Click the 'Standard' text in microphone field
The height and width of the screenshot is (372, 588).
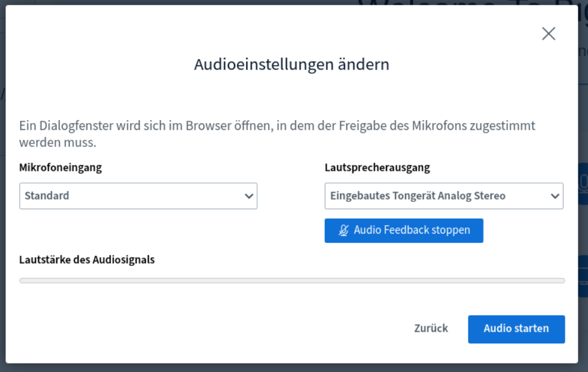click(47, 196)
